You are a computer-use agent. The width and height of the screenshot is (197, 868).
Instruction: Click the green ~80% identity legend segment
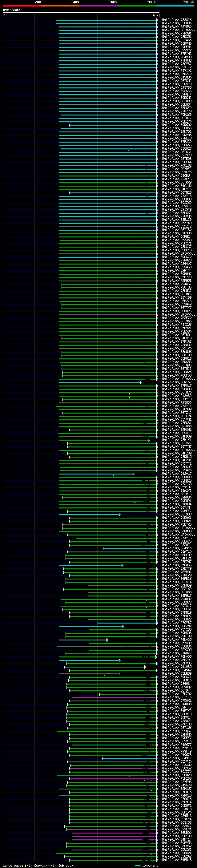[137, 6]
